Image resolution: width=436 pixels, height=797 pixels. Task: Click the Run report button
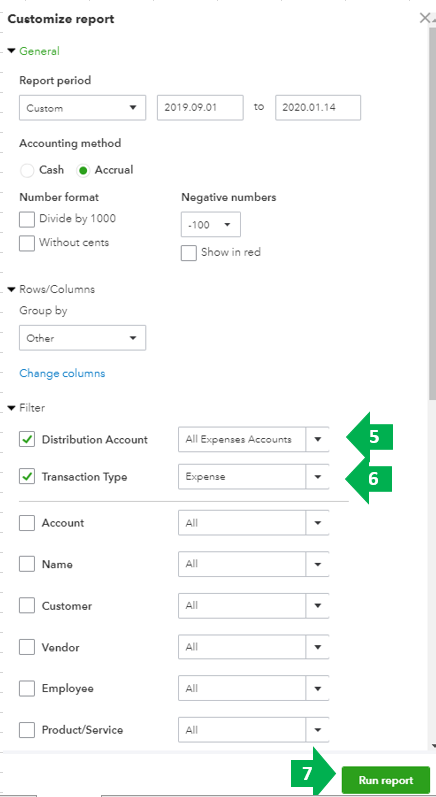(386, 780)
